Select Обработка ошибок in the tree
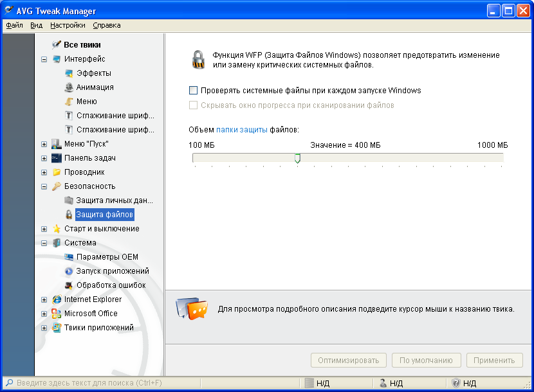 pyautogui.click(x=111, y=285)
